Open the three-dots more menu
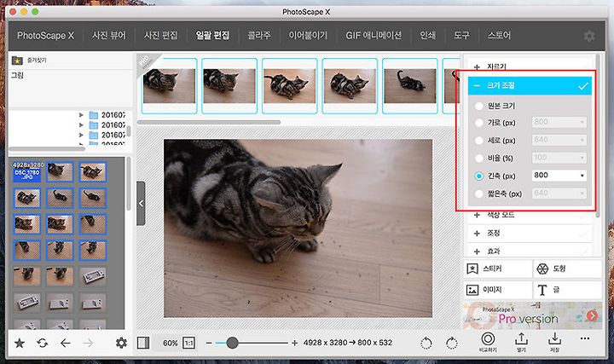The width and height of the screenshot is (614, 364). click(x=585, y=338)
